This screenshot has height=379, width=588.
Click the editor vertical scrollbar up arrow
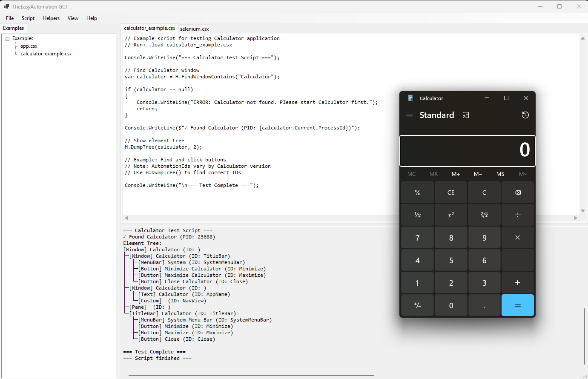coord(583,38)
